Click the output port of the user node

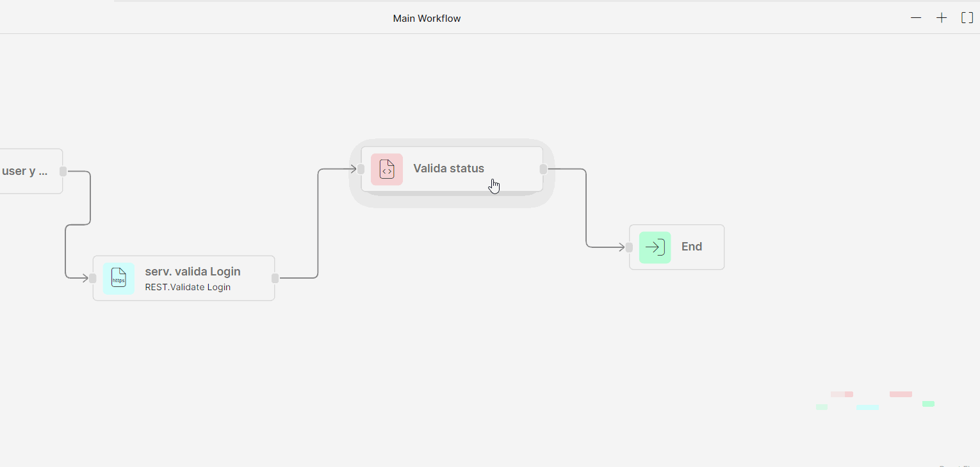[x=62, y=170]
